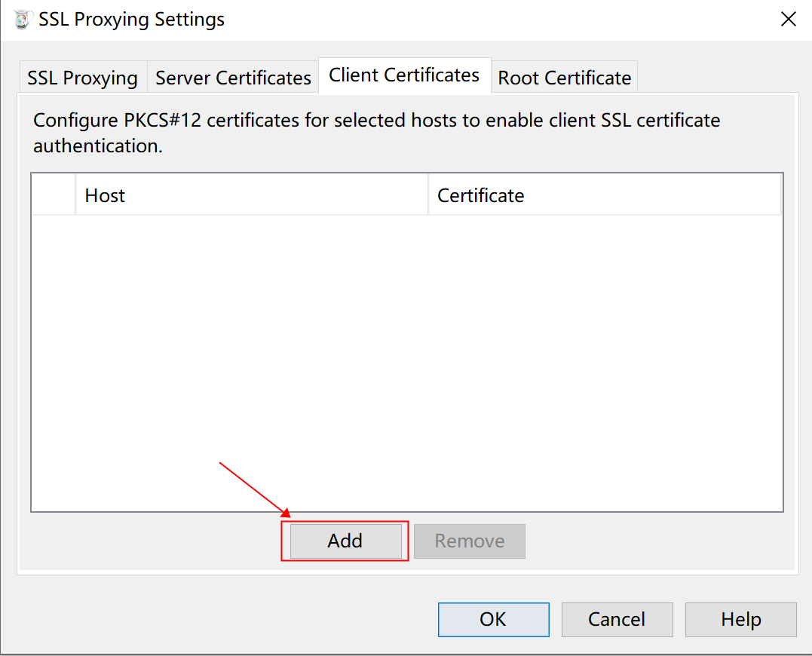Confirm settings with the OK button
This screenshot has height=656, width=812.
tap(493, 619)
